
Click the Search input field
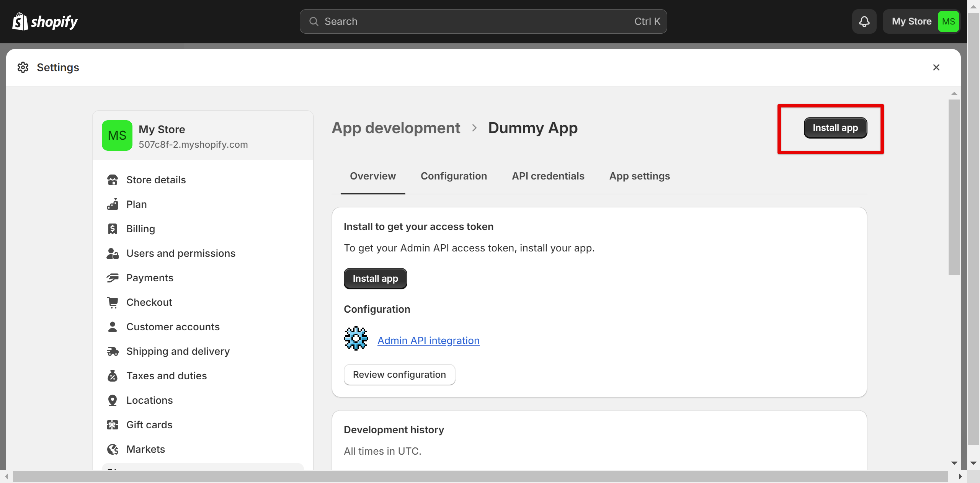[483, 21]
